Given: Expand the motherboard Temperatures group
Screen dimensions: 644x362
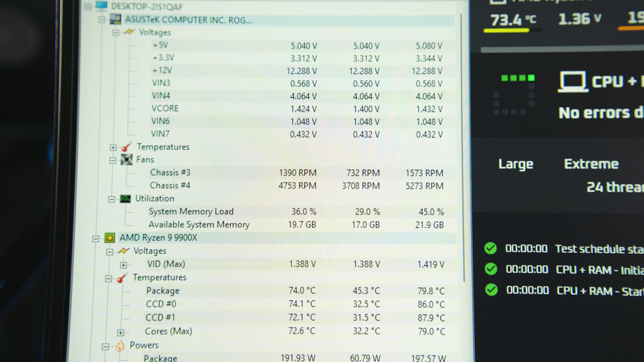Looking at the screenshot, I should (113, 147).
